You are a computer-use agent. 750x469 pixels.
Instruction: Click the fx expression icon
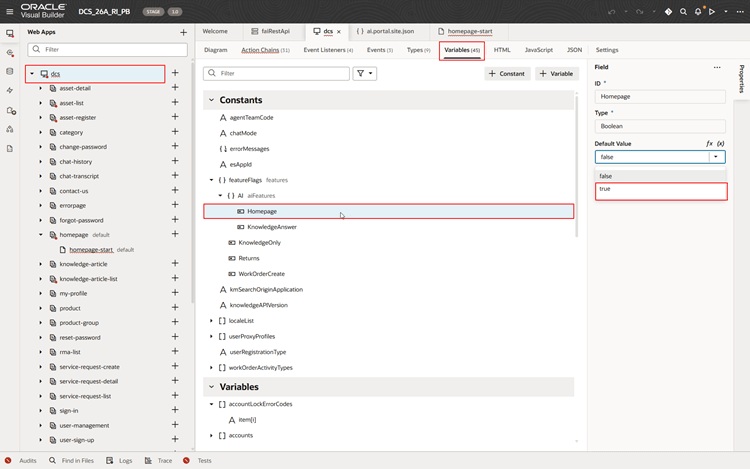[709, 143]
